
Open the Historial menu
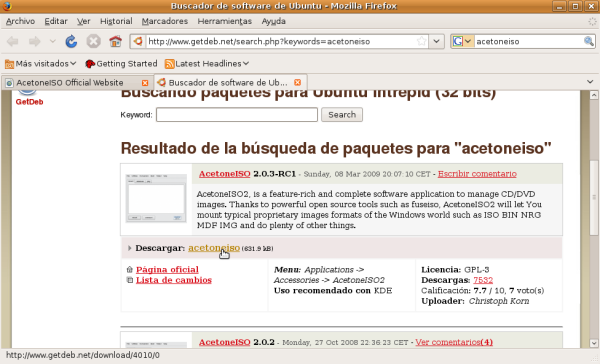tap(116, 21)
